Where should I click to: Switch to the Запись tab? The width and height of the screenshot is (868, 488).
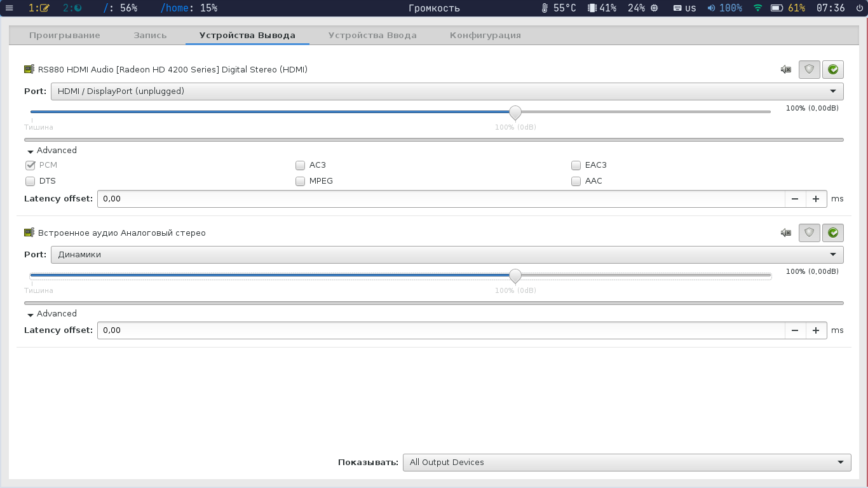pos(150,36)
